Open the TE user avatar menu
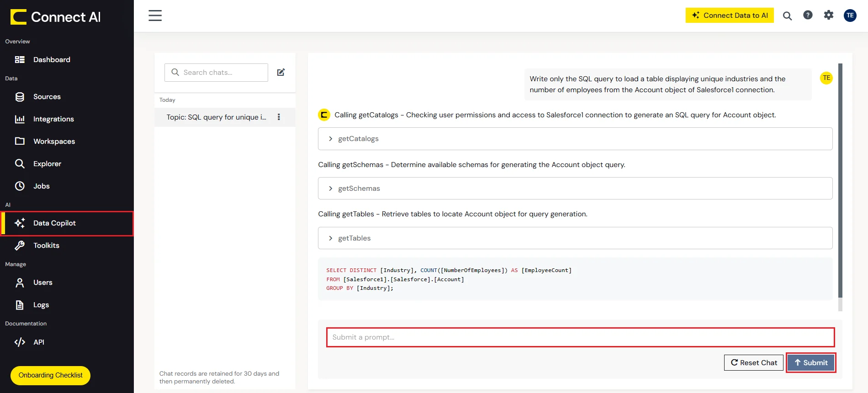Screen dimensions: 868x393 pos(850,15)
